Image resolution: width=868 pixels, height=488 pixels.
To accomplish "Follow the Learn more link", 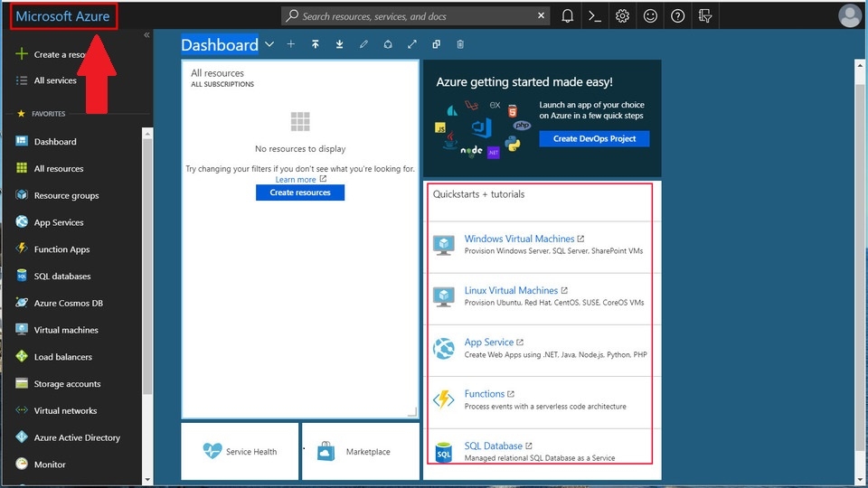I will point(296,180).
